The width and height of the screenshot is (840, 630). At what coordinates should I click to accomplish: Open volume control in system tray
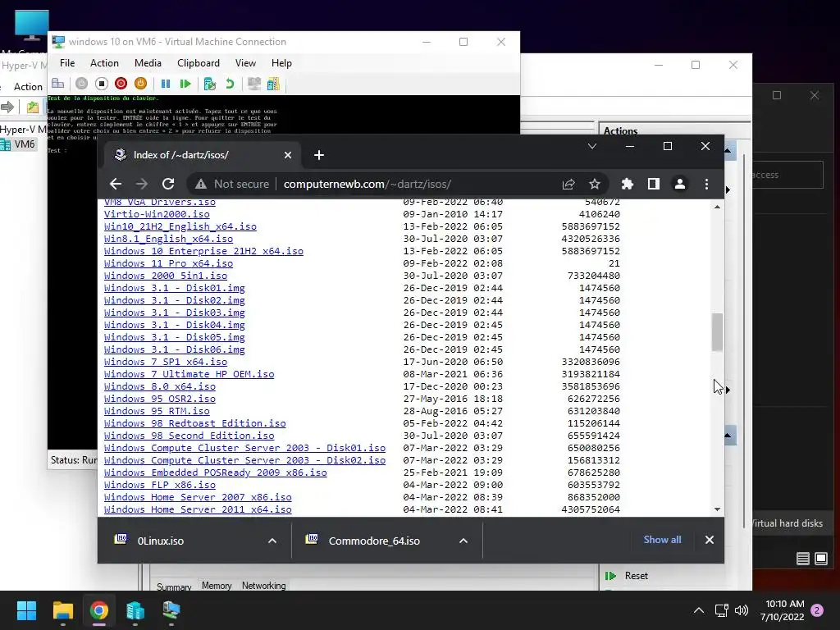point(742,610)
